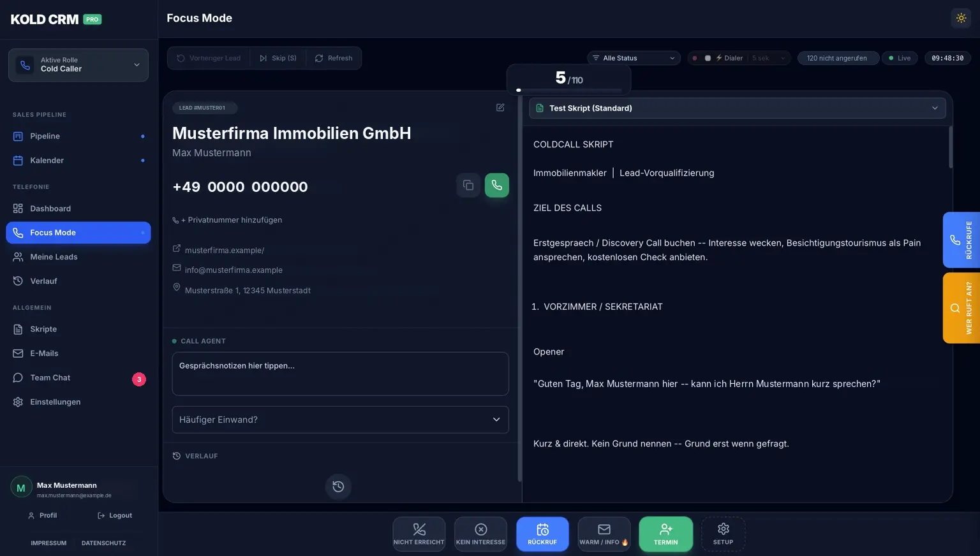
Task: Click the contact name Max Mustermann under company
Action: tap(212, 153)
